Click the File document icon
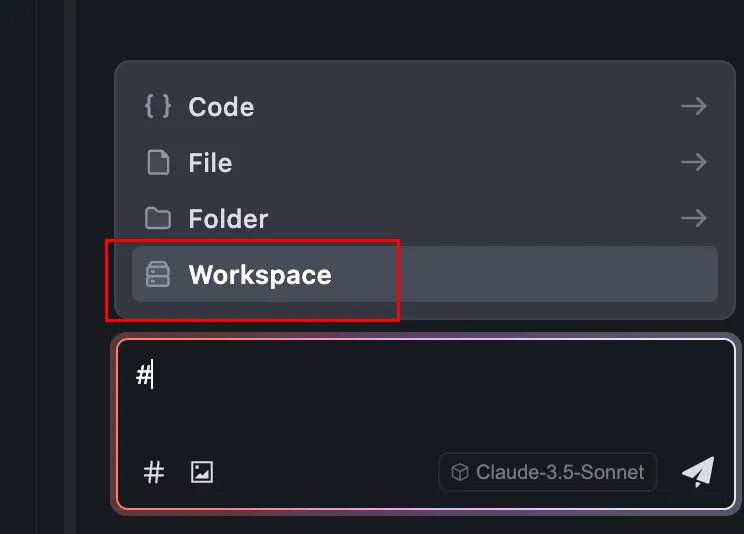The image size is (744, 534). (x=158, y=162)
